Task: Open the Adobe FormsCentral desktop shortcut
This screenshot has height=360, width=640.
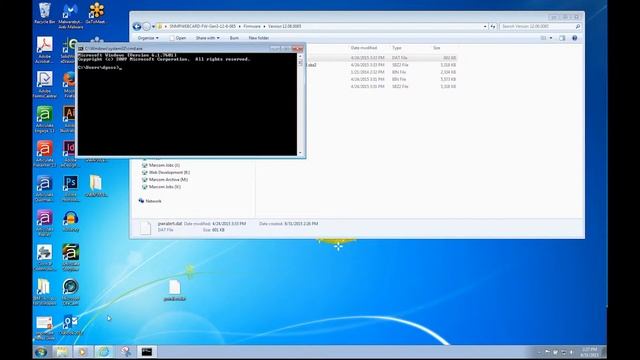Action: [x=44, y=84]
